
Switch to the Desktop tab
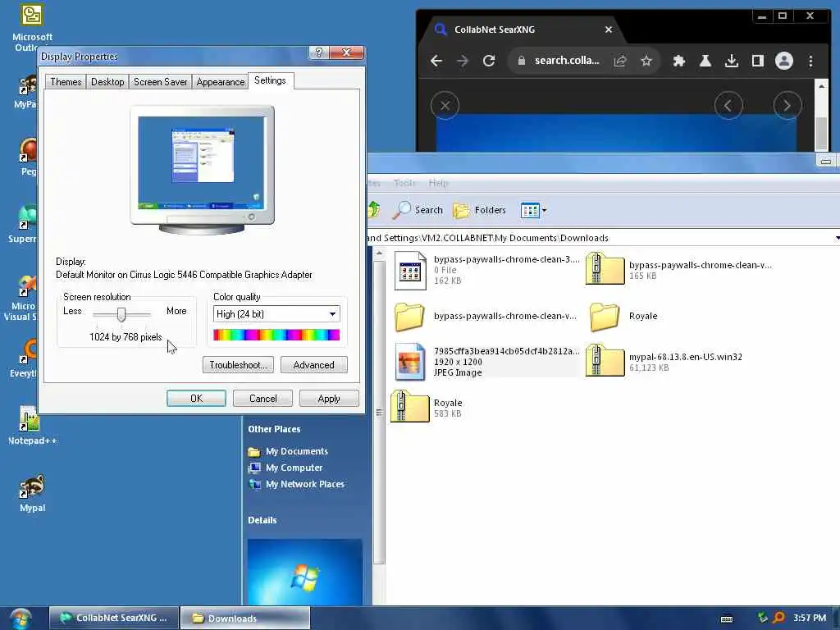pos(107,81)
